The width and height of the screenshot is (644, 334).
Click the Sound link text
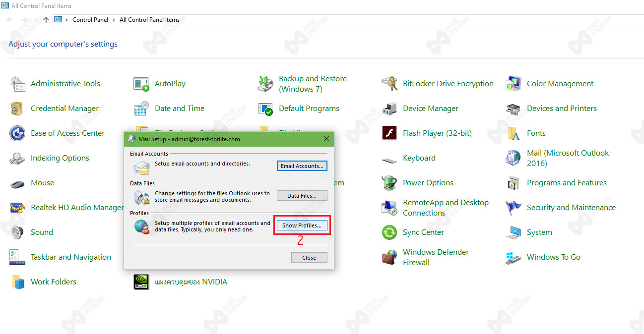[42, 232]
